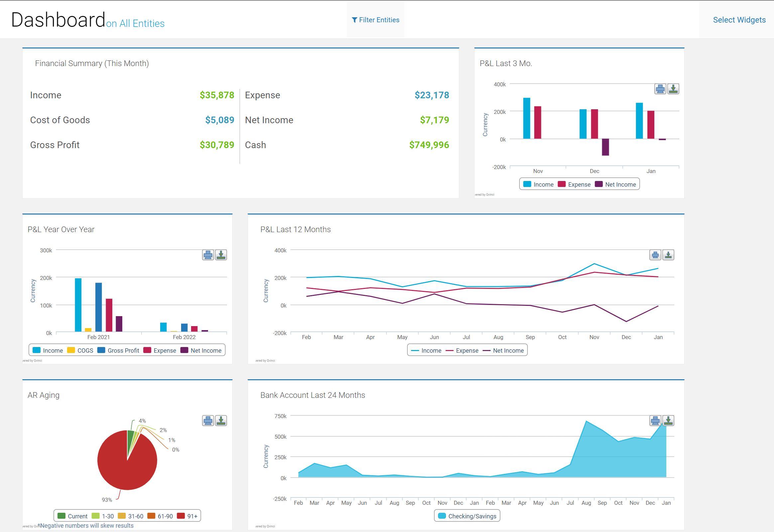Toggle Checking/Savings series in bank chart legend

(467, 516)
